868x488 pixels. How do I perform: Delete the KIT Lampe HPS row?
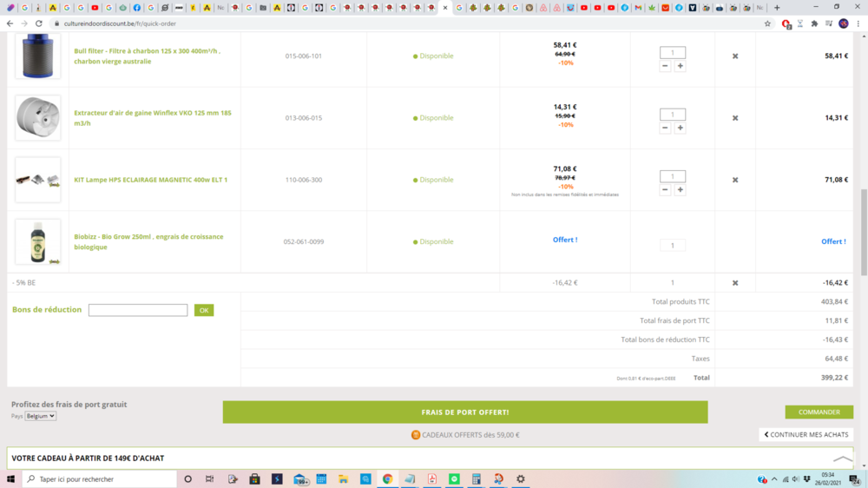click(x=735, y=180)
